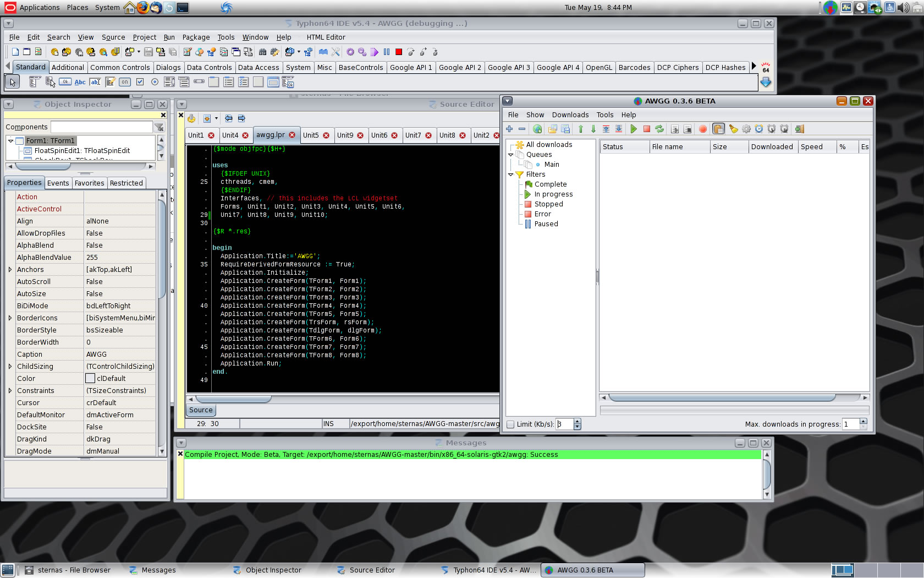Click the AWGG add new download plus icon
The height and width of the screenshot is (578, 924).
click(x=509, y=129)
